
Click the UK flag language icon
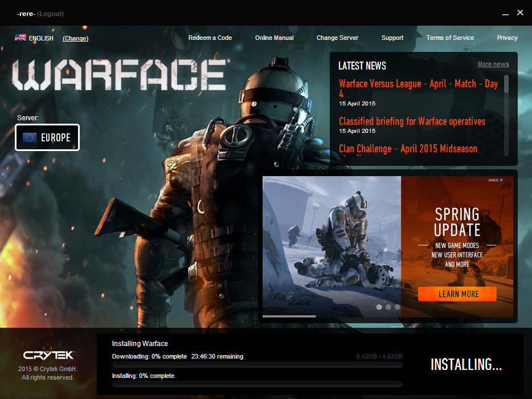pyautogui.click(x=21, y=38)
